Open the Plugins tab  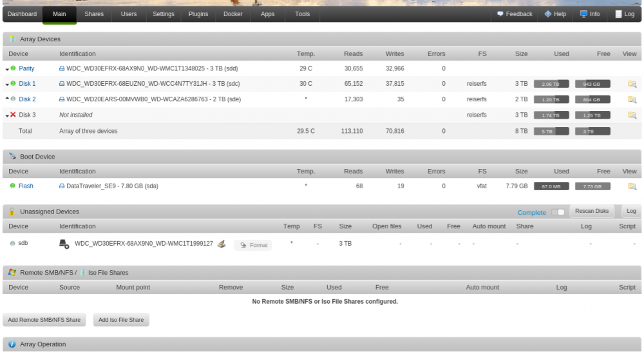click(198, 14)
